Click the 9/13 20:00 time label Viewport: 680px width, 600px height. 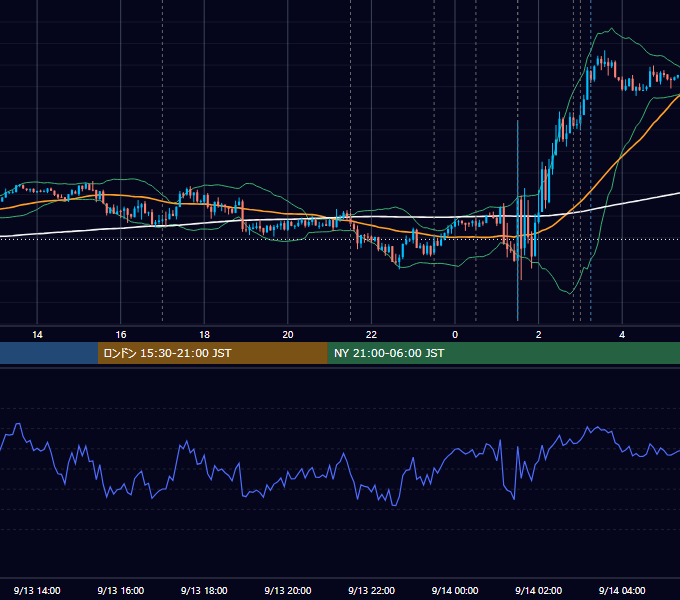click(288, 590)
